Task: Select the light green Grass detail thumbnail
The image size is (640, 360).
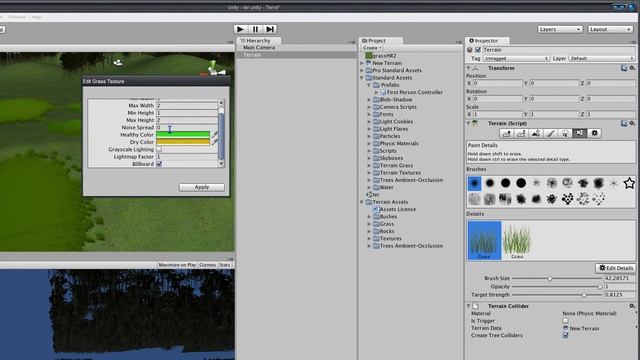Action: click(x=517, y=240)
